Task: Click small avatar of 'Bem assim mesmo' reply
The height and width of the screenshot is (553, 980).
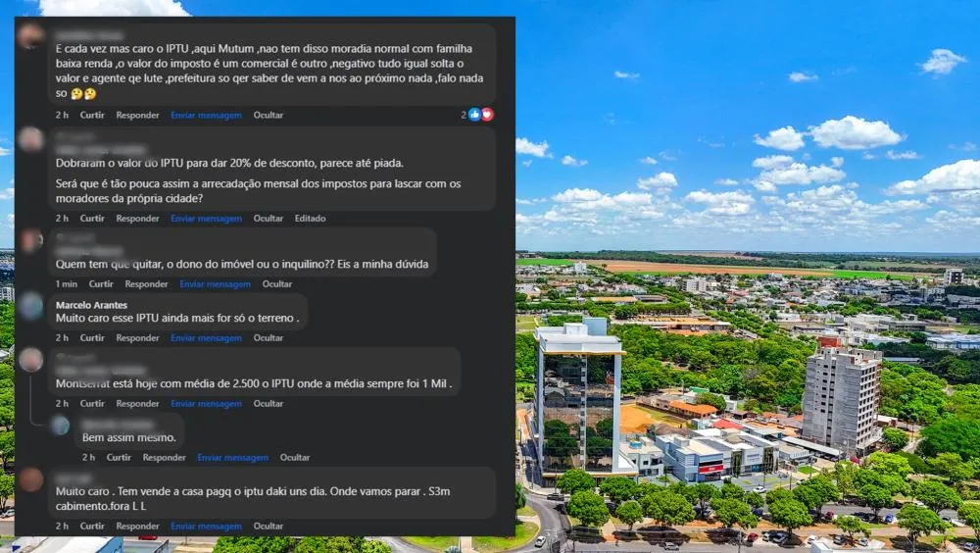Action: pos(60,426)
